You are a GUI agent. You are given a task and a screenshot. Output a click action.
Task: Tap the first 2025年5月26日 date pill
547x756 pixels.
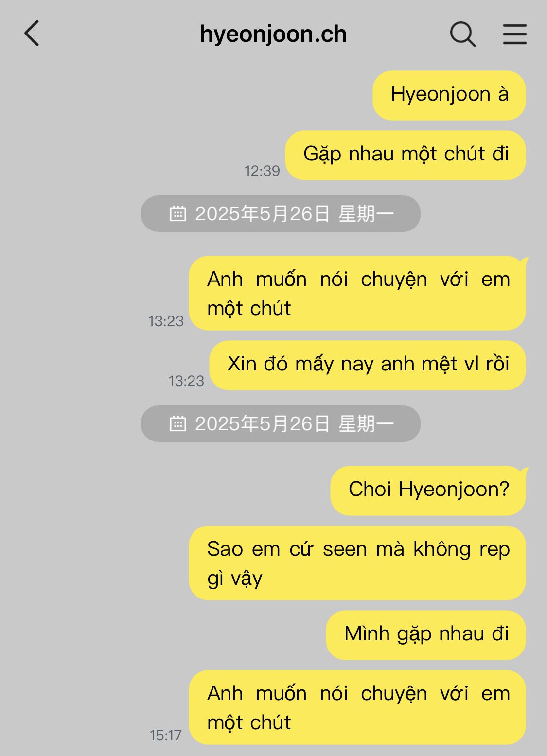pyautogui.click(x=281, y=213)
